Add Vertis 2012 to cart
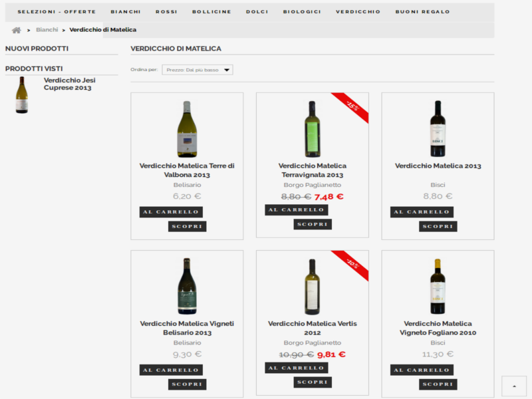The height and width of the screenshot is (399, 532). tap(297, 368)
